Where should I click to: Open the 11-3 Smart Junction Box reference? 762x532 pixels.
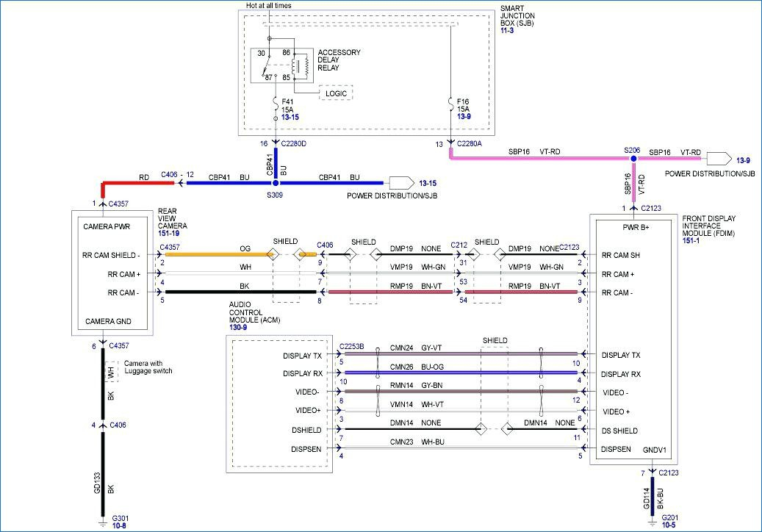(x=507, y=31)
